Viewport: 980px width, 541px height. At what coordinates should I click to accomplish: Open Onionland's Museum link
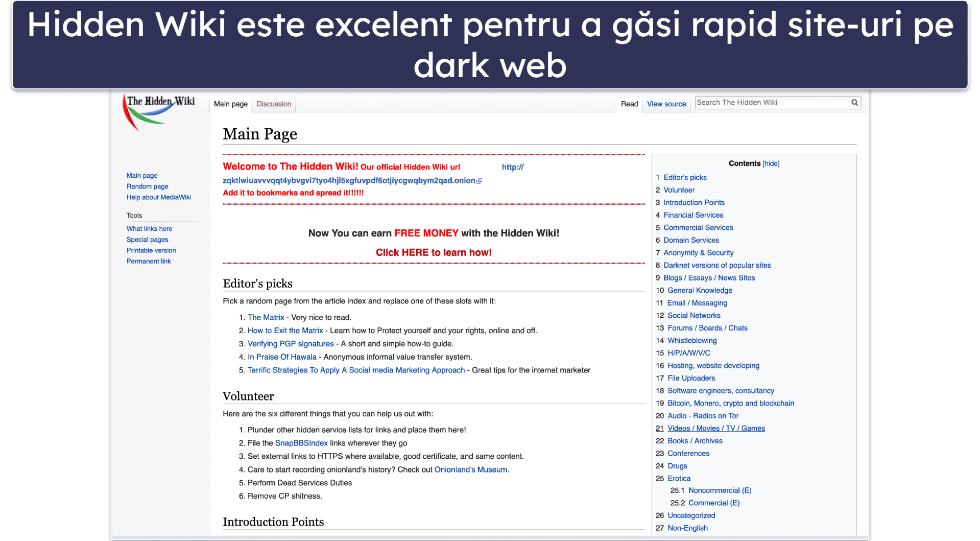pyautogui.click(x=471, y=469)
